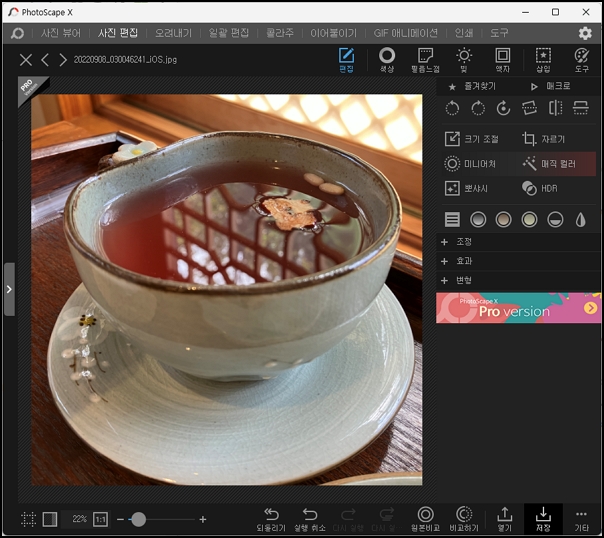Click 원본비교 compare original button
The height and width of the screenshot is (538, 604).
425,520
